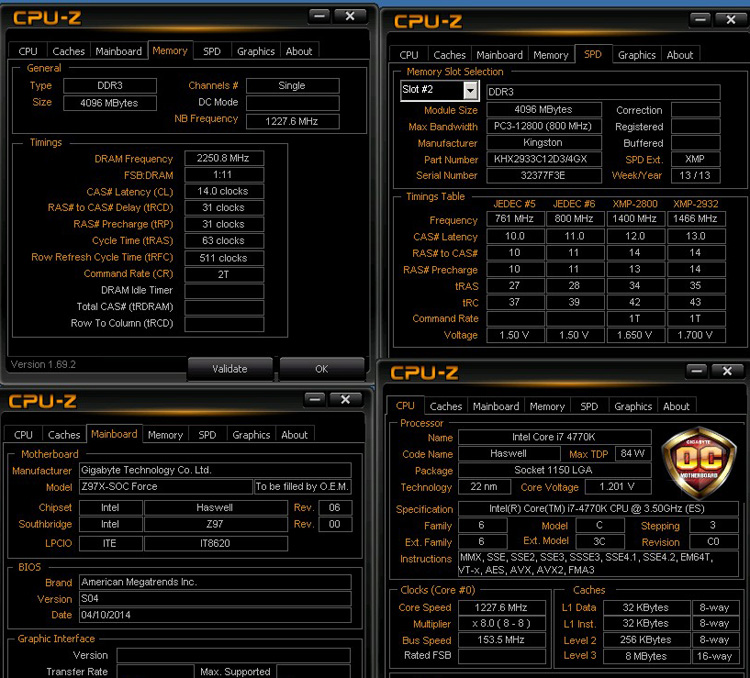Click the part number KHX2933C12D3/4GX field
The height and width of the screenshot is (678, 750).
tap(544, 159)
